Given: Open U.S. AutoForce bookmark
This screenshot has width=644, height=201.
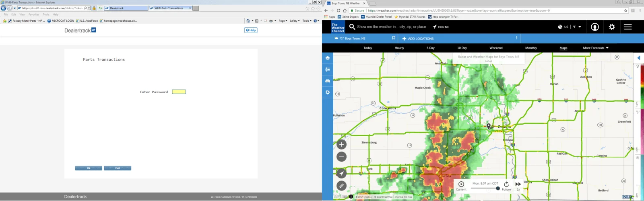Looking at the screenshot, I should point(87,21).
